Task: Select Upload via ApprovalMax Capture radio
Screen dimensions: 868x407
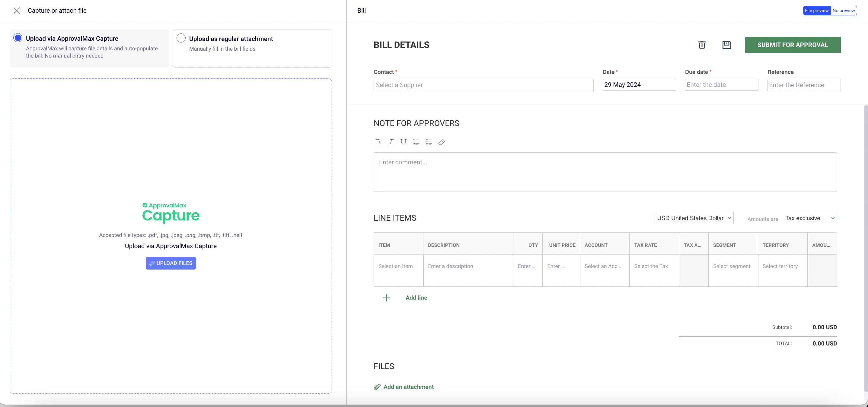Action: 18,38
